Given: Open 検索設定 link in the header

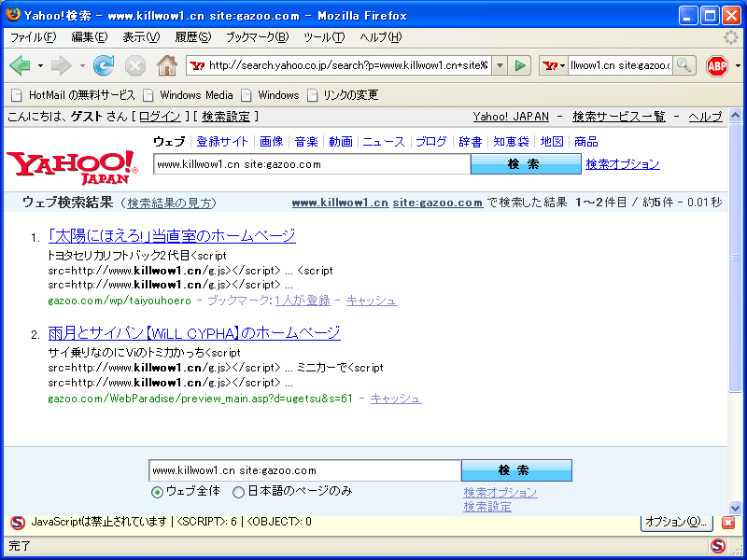Looking at the screenshot, I should click(x=226, y=117).
